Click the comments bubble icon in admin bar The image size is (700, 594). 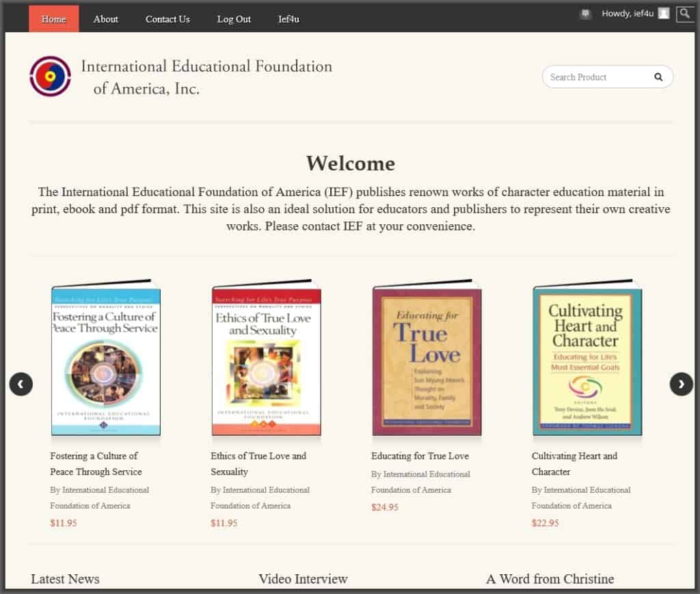pos(585,14)
